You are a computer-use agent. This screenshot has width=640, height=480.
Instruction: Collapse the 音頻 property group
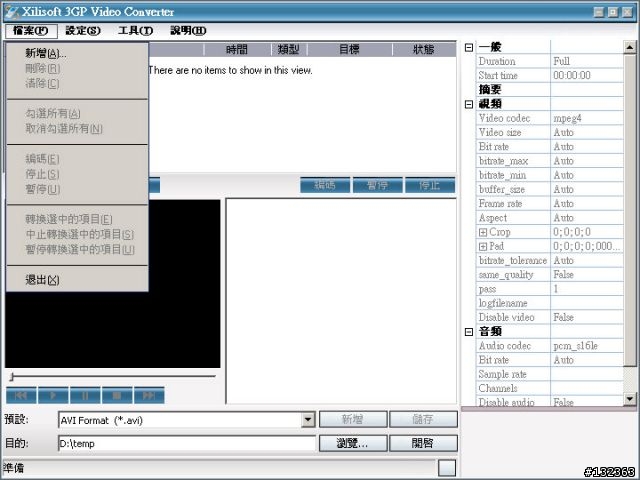coord(469,331)
